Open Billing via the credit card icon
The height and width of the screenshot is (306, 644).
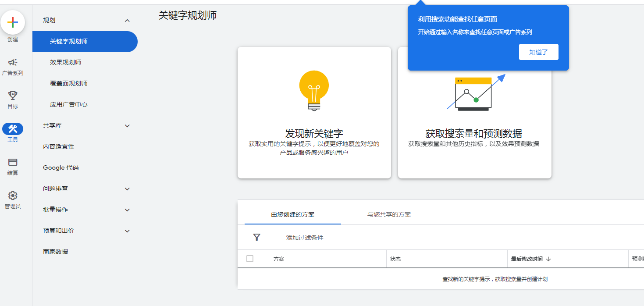(13, 162)
